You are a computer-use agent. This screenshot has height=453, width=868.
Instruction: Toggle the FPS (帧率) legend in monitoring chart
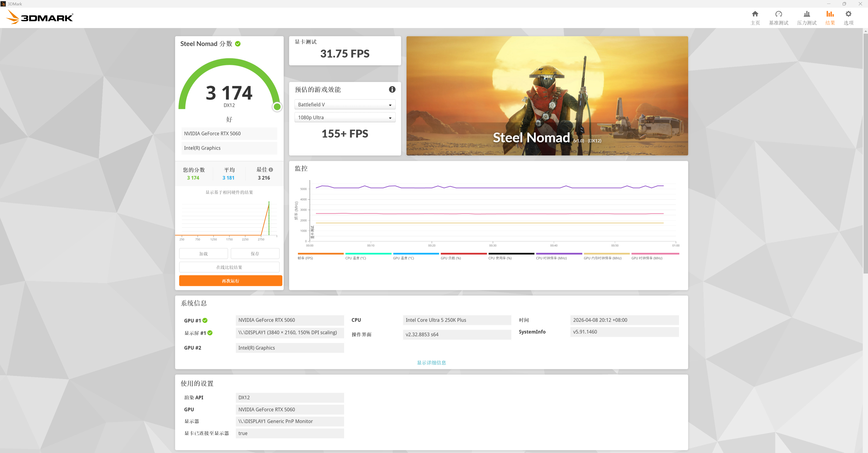tap(305, 258)
